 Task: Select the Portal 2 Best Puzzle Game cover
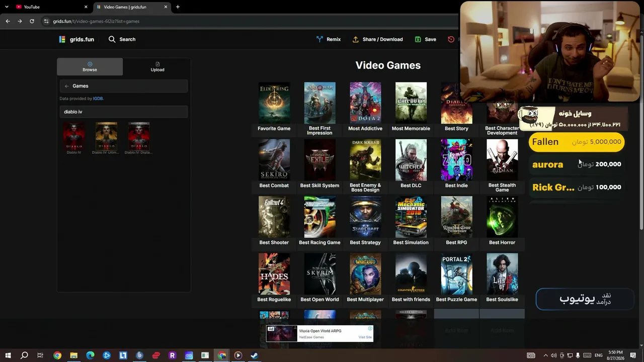tap(456, 274)
